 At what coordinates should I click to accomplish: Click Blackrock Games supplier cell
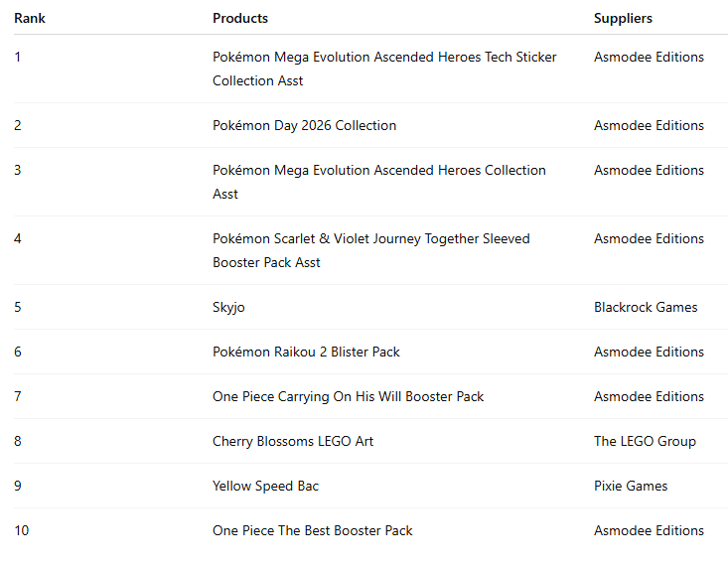click(x=646, y=307)
